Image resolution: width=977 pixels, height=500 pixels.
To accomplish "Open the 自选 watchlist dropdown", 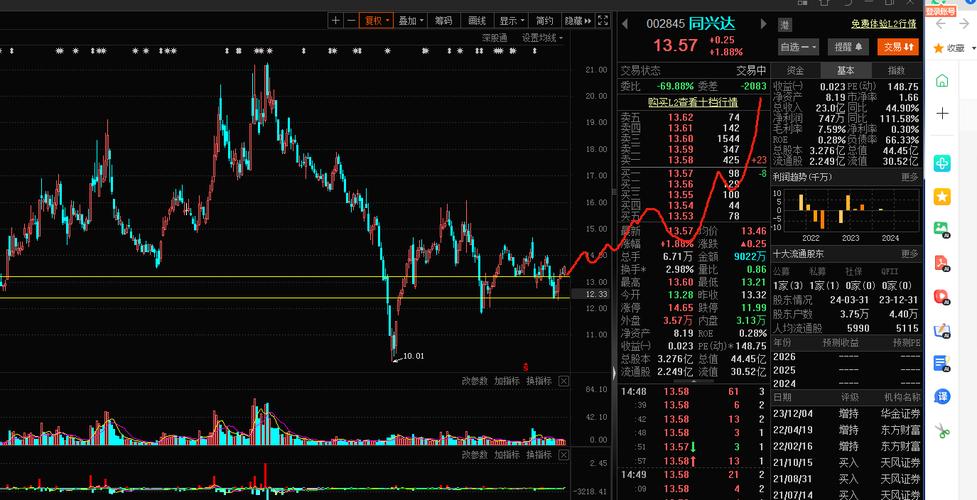I will 799,46.
